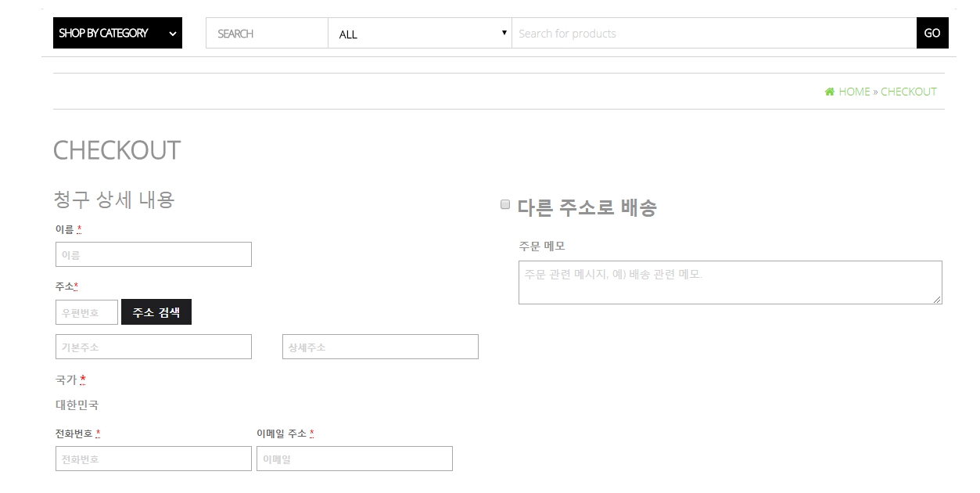Open the ALL category dropdown

click(420, 34)
